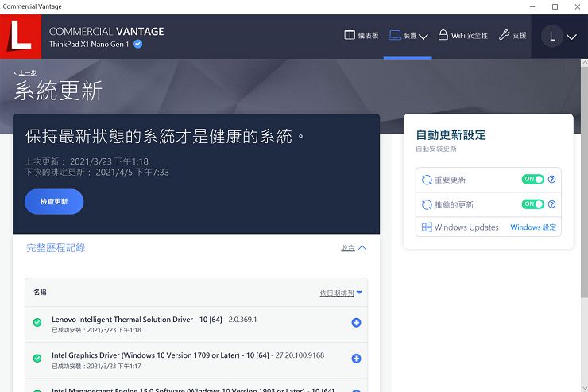
Task: Open the 裝置 device menu
Action: click(x=408, y=35)
